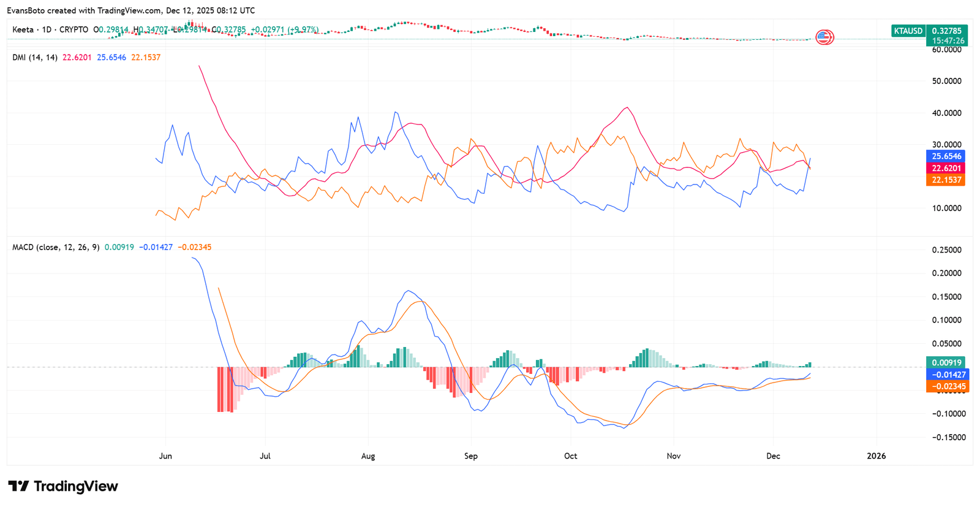Click the TradingView logo at bottom left

pos(62,486)
